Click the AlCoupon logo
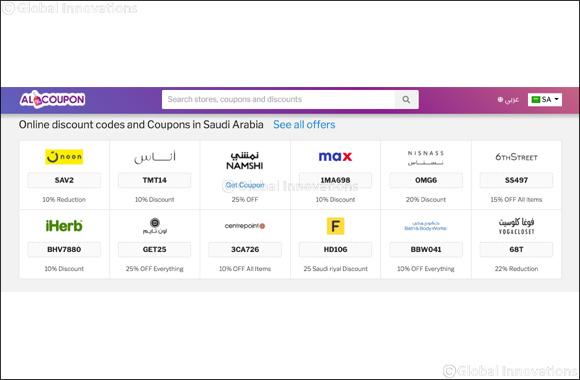The width and height of the screenshot is (580, 380). coord(52,100)
